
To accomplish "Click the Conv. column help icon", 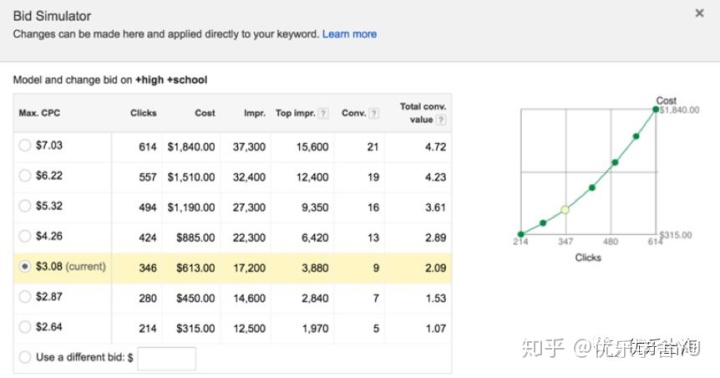I will pos(374,113).
